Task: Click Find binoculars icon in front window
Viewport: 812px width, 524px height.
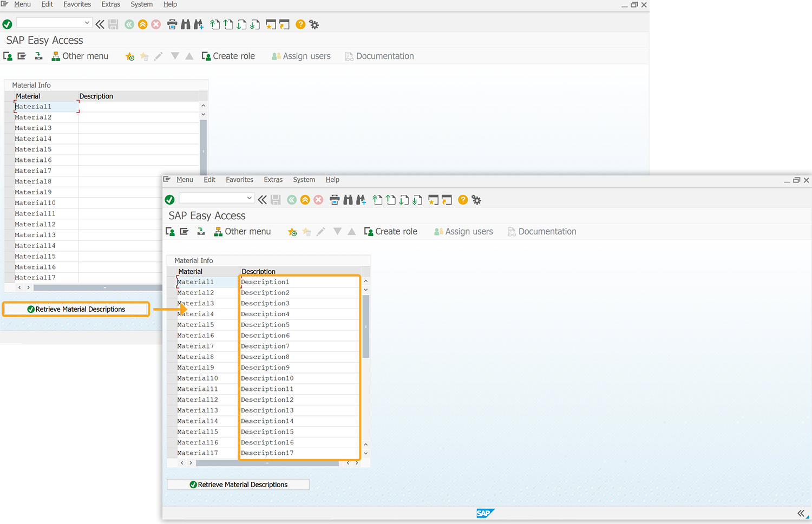Action: [348, 200]
